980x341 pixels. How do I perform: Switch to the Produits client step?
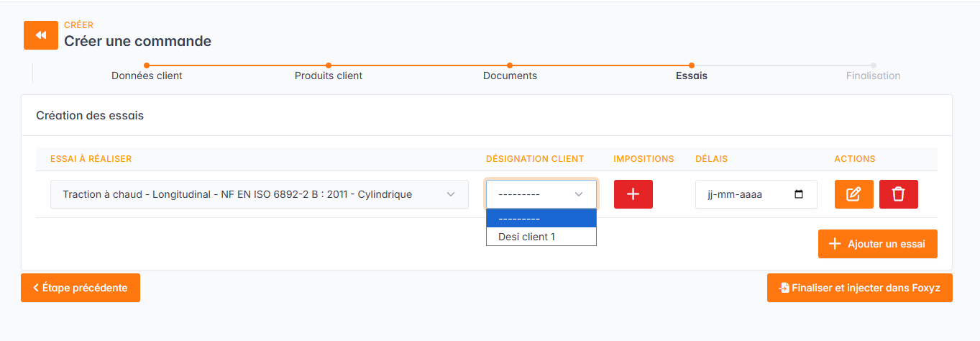coord(329,76)
